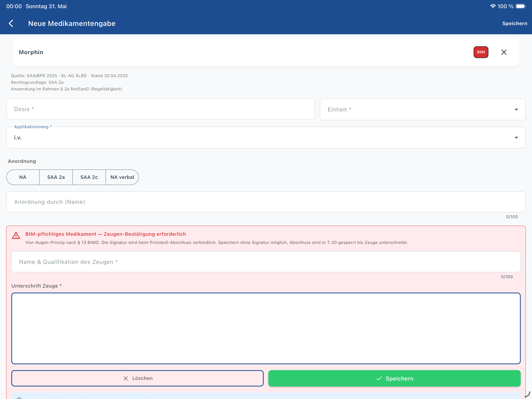Click the 'Anordnung' section heading
This screenshot has height=399, width=532.
22,161
